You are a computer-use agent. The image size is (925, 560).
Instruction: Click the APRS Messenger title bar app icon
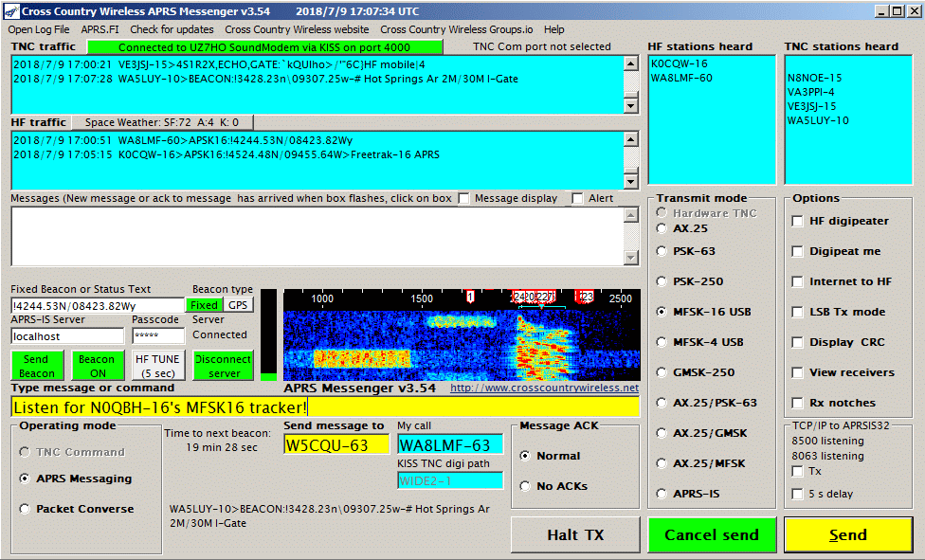[x=11, y=11]
